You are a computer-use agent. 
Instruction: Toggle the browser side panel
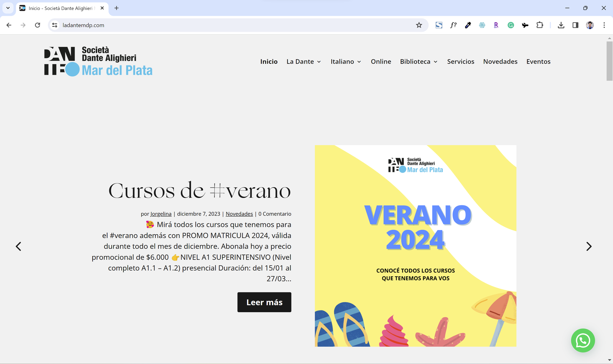point(575,25)
